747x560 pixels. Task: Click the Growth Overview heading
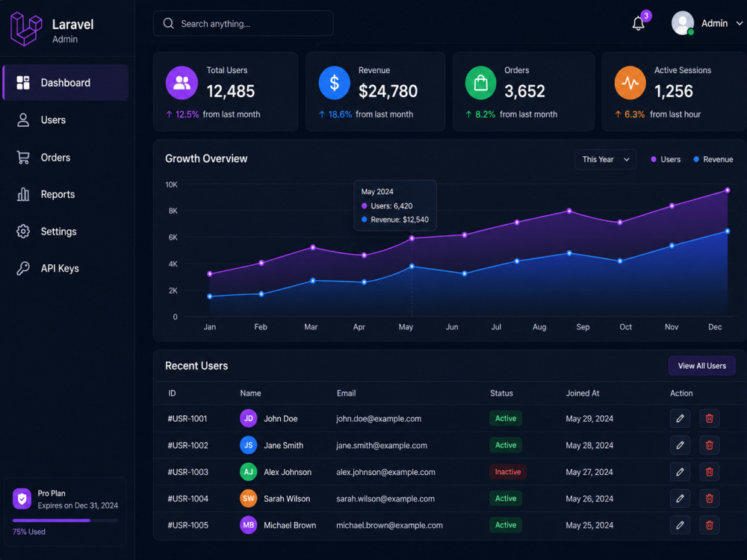click(x=206, y=158)
